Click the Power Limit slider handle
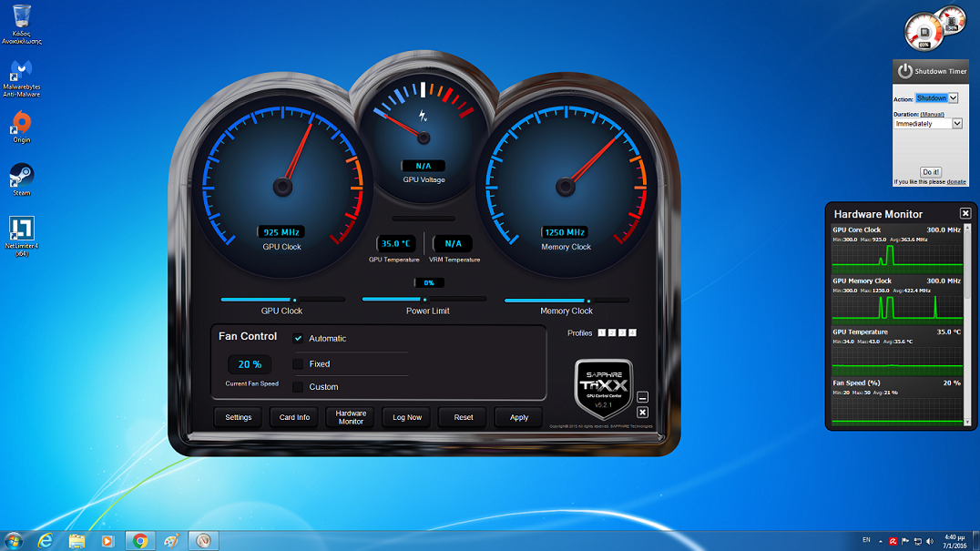 coord(425,300)
